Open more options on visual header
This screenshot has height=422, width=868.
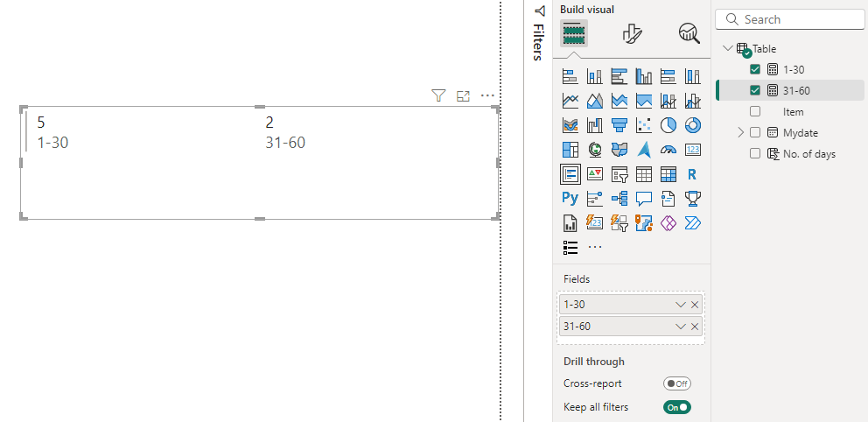pos(487,95)
